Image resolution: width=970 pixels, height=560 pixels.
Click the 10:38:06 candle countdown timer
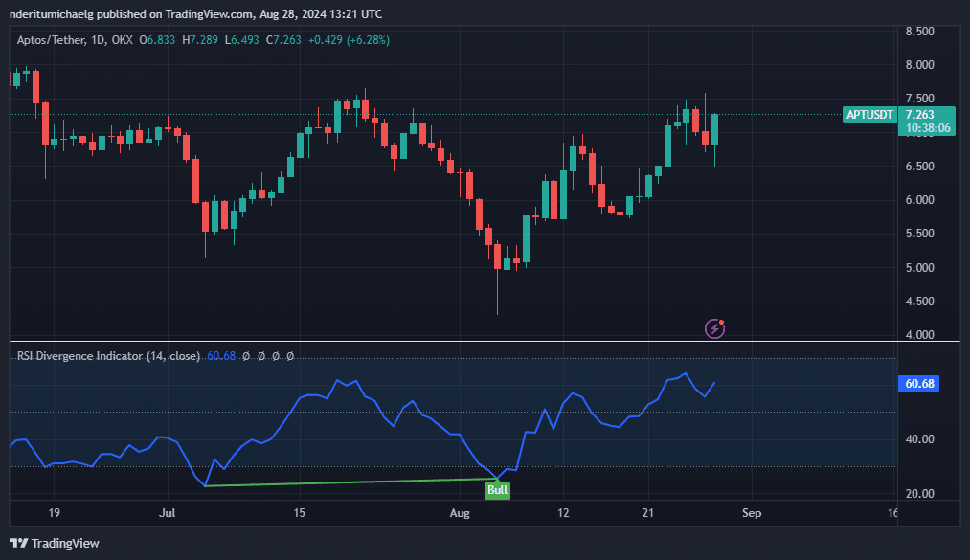tap(925, 127)
